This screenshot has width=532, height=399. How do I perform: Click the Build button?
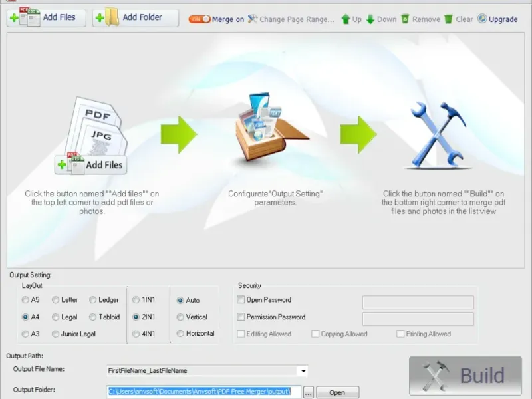(x=465, y=376)
